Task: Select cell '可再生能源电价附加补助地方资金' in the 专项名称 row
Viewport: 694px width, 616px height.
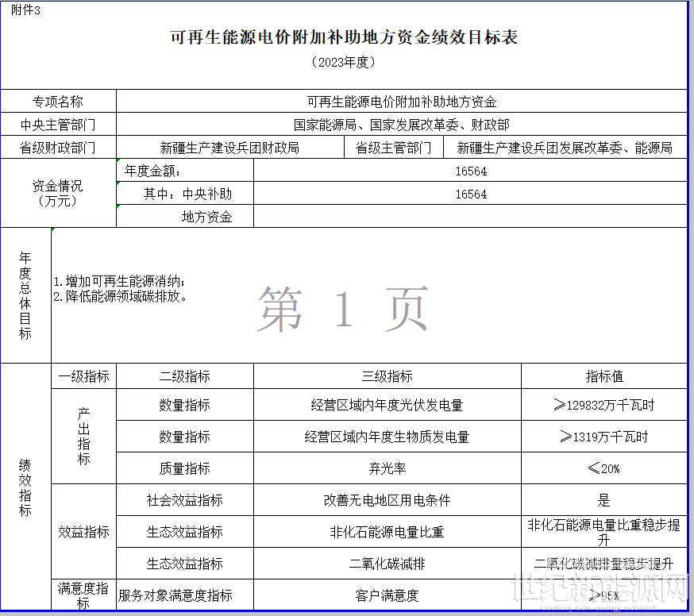Action: point(402,102)
